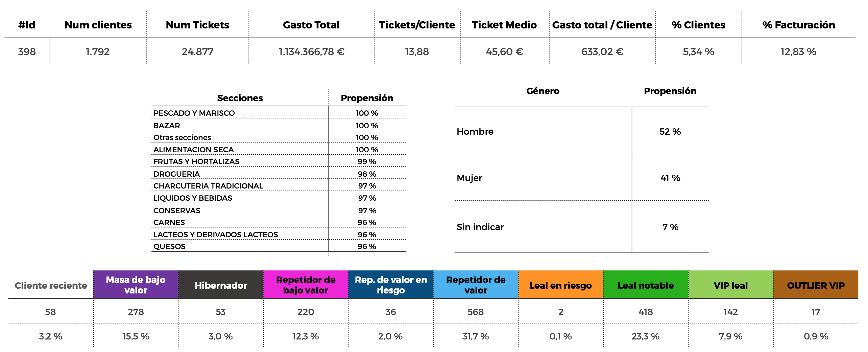Click the Cliente reciente segment label
This screenshot has height=352, width=868.
(x=51, y=285)
